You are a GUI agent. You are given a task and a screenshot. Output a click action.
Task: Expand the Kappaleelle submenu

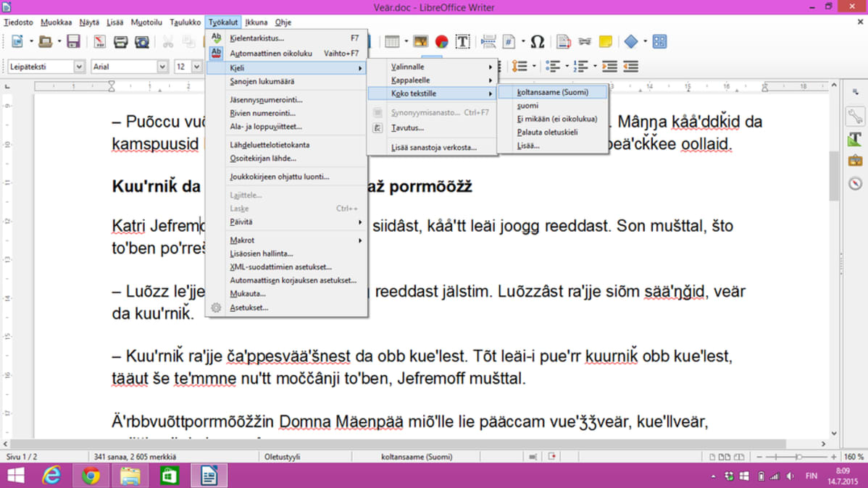pos(433,80)
